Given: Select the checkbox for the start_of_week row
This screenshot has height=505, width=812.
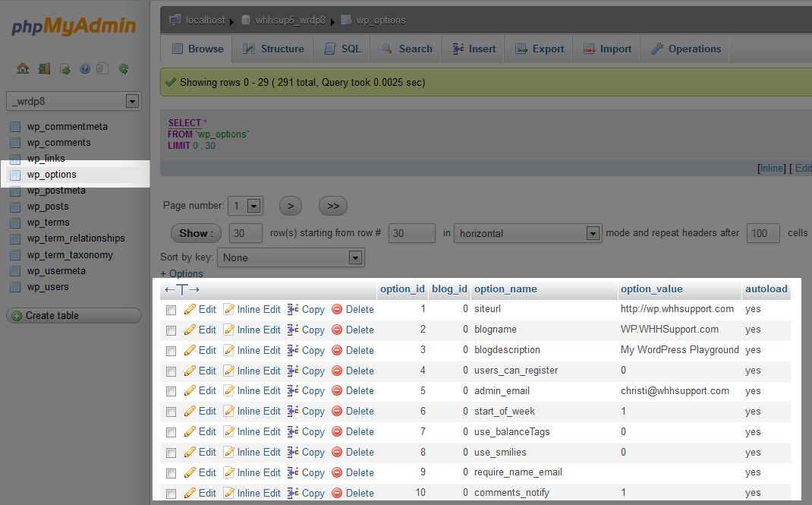Looking at the screenshot, I should coord(171,412).
